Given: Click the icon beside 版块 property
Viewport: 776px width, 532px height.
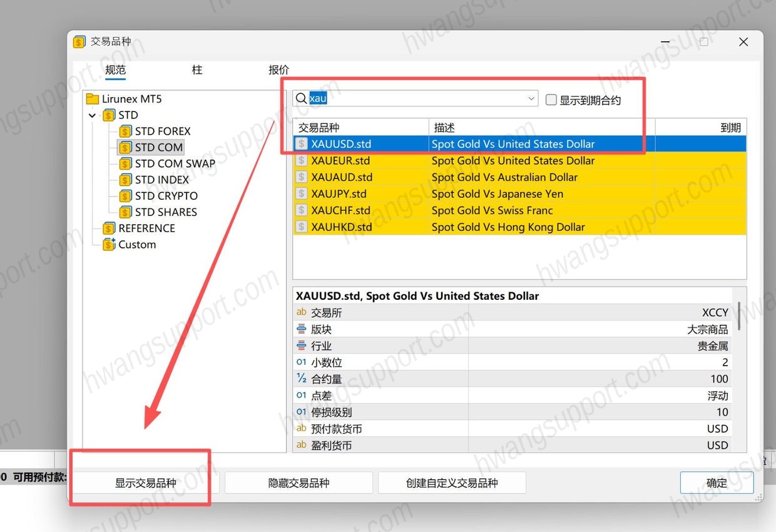Looking at the screenshot, I should 302,329.
